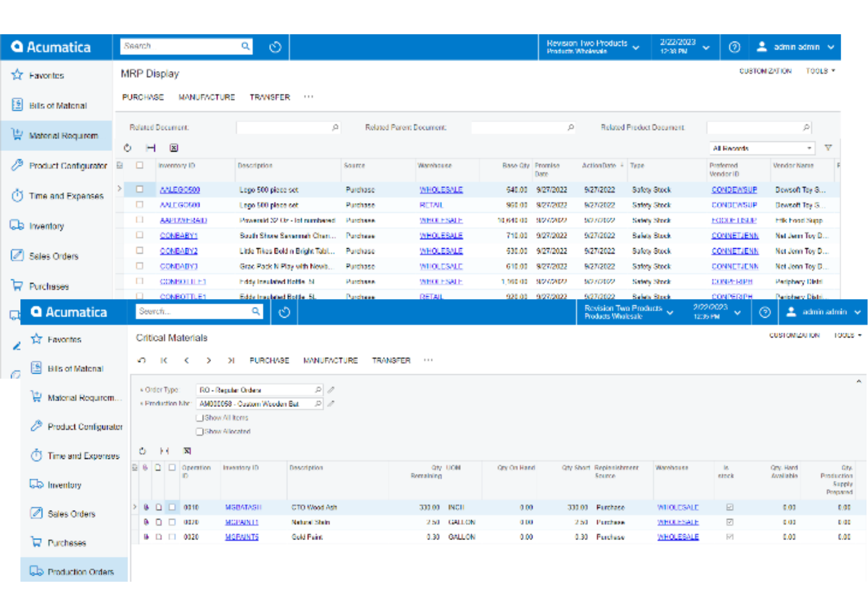Enable the Show All Items checkbox
Viewport: 868px width, 616px height.
coord(200,418)
